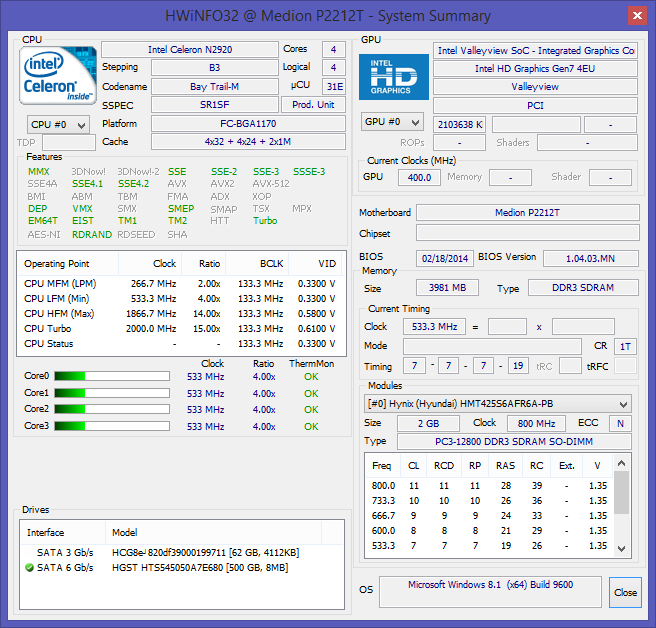Click the Intel HD Graphics Gen7 4EU field
The image size is (656, 628).
(x=535, y=69)
